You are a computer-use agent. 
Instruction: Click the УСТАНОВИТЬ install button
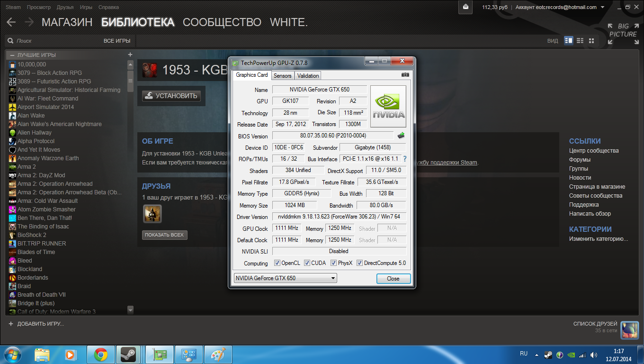click(171, 96)
